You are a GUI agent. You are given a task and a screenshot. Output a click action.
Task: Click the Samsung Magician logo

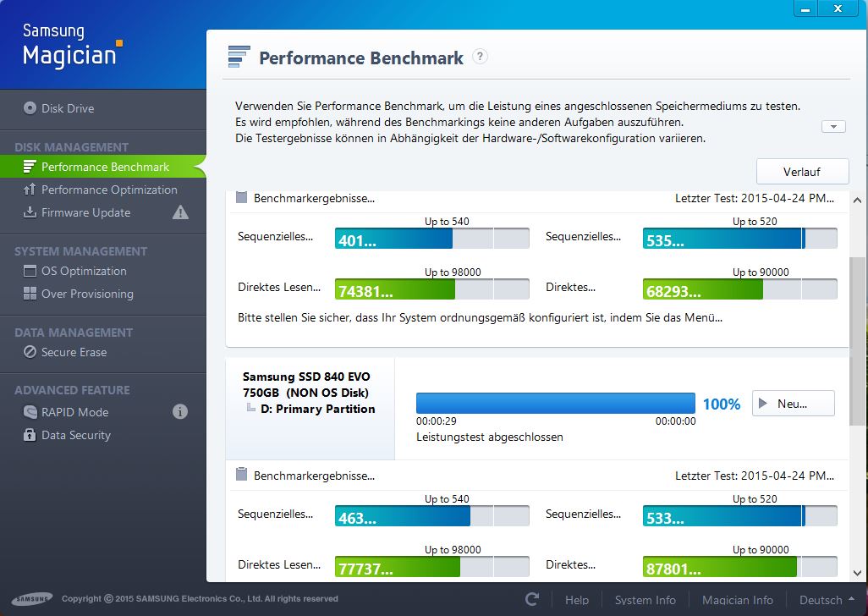coord(72,46)
